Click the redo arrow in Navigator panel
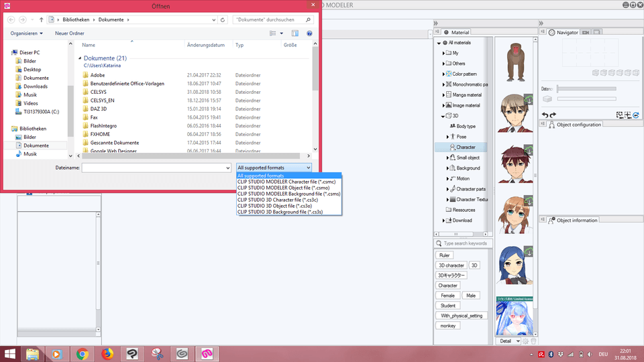This screenshot has width=644, height=362. (x=553, y=115)
